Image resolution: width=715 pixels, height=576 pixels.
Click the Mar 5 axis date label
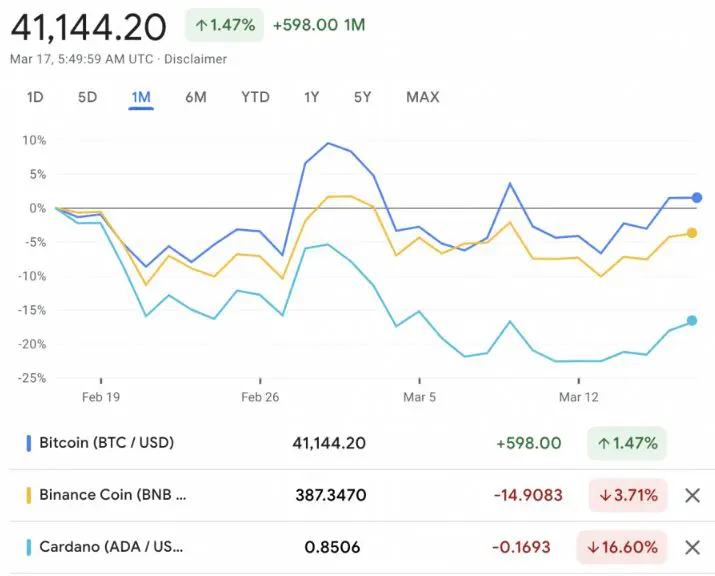[x=420, y=397]
